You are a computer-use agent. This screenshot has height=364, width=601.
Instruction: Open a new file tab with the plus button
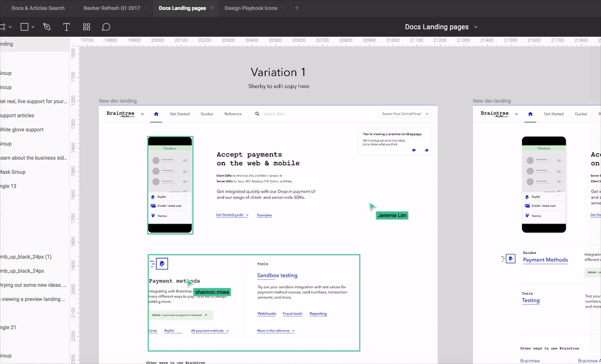[x=296, y=8]
